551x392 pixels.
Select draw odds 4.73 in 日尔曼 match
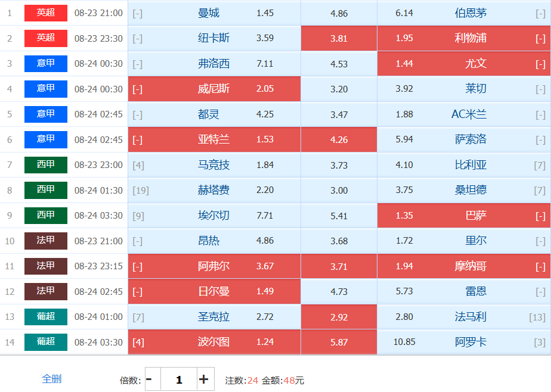tap(339, 291)
